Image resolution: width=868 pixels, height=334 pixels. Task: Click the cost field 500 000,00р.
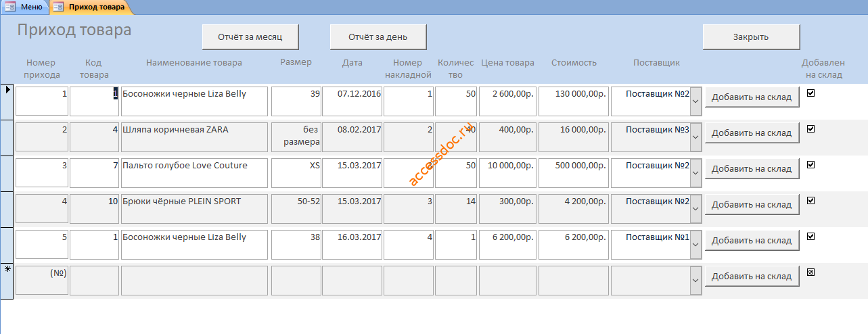(x=574, y=172)
